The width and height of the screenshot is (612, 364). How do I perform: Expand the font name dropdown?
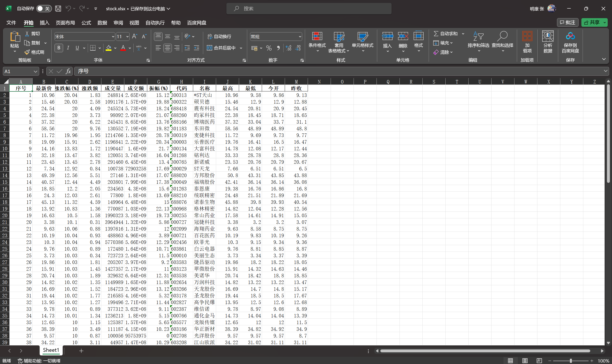click(113, 37)
